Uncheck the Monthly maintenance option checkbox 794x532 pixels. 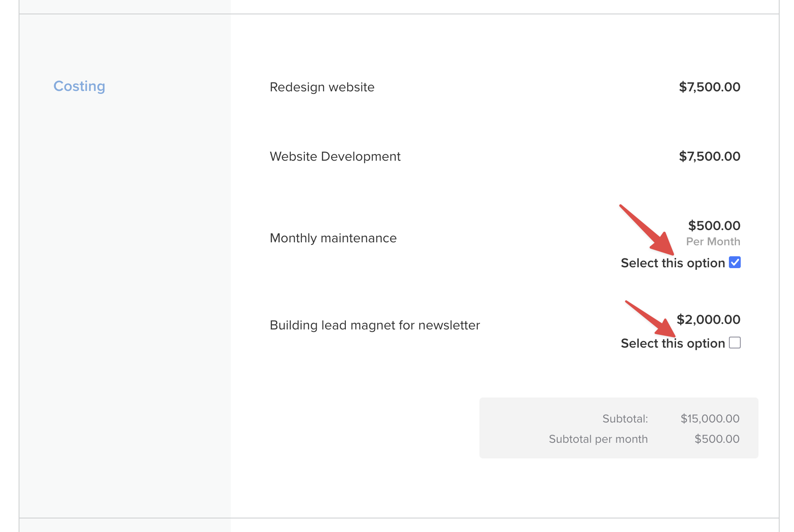click(735, 263)
